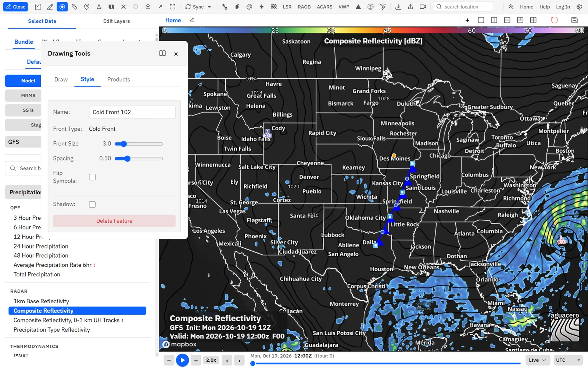Click the video camera record icon
Viewport: 588px width, 368px height.
423,7
